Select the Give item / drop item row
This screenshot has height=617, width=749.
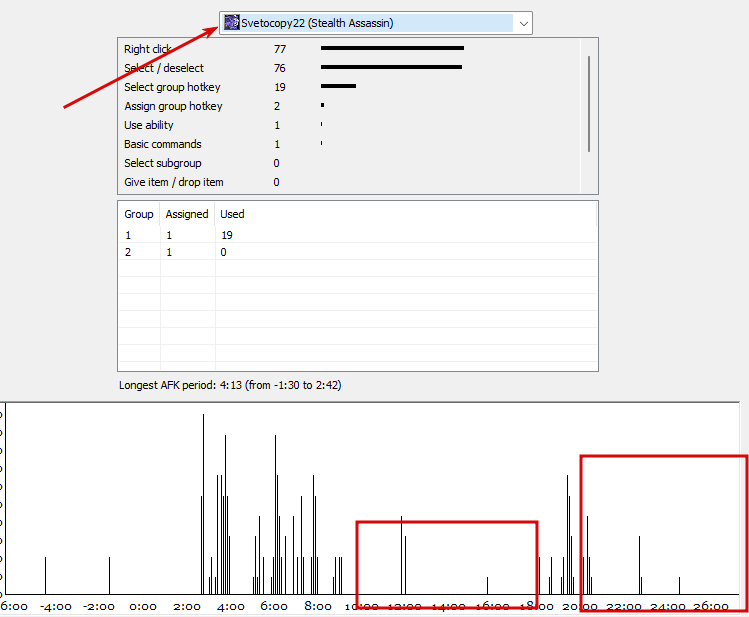[349, 182]
